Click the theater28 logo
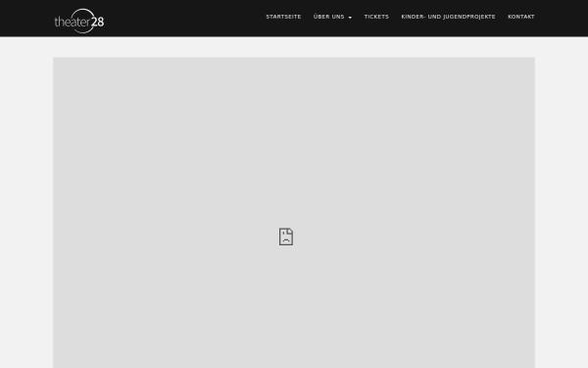 79,21
